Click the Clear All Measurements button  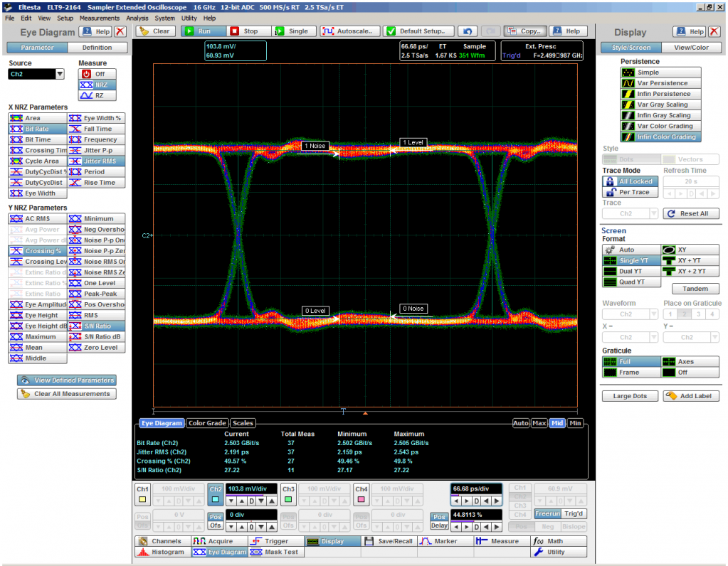point(65,394)
